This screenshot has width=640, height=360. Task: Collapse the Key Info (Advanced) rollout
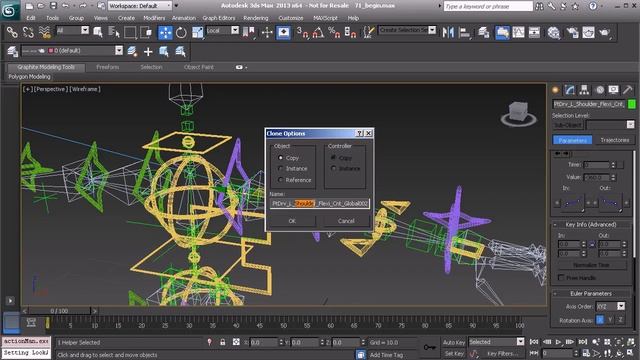point(591,224)
